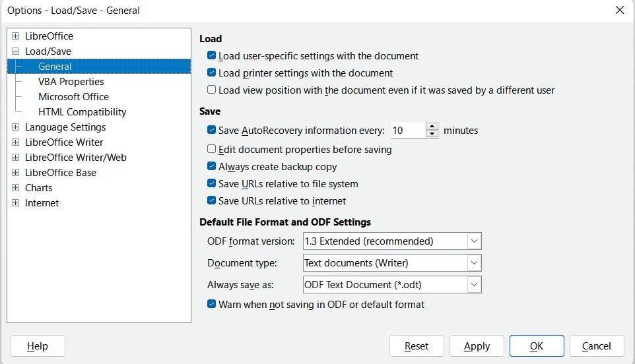Screen dimensions: 635x364
Task: Click the Apply button
Action: 477,346
